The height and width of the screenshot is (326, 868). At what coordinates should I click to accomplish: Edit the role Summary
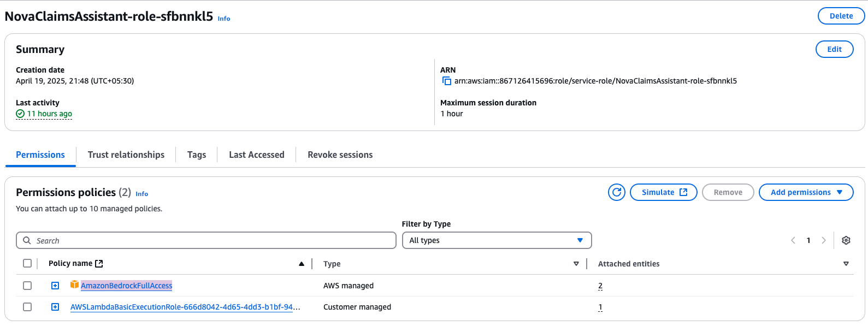tap(835, 49)
